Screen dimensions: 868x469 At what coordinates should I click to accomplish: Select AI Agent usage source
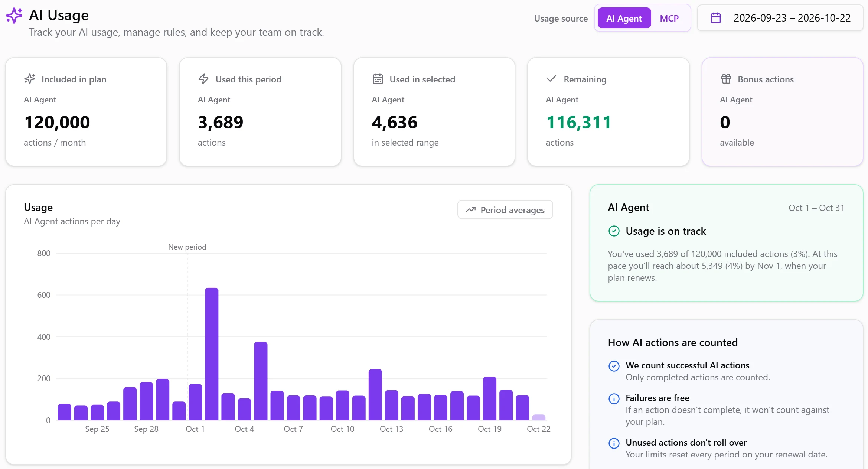[x=624, y=18]
